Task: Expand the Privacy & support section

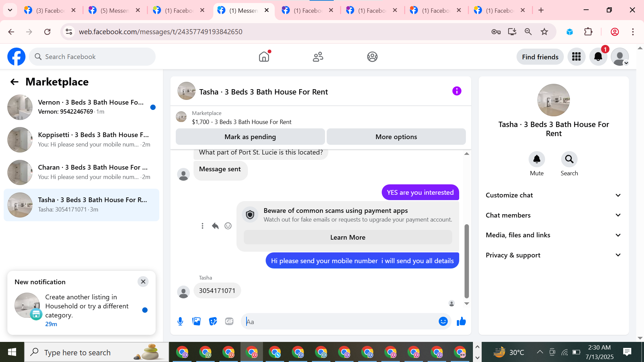Action: tap(553, 255)
